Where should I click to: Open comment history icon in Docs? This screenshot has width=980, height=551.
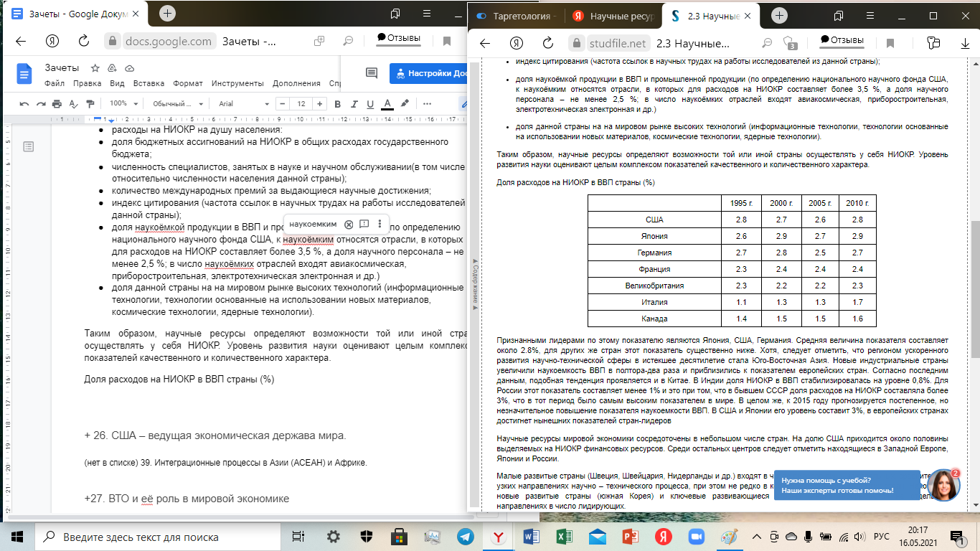(x=371, y=73)
